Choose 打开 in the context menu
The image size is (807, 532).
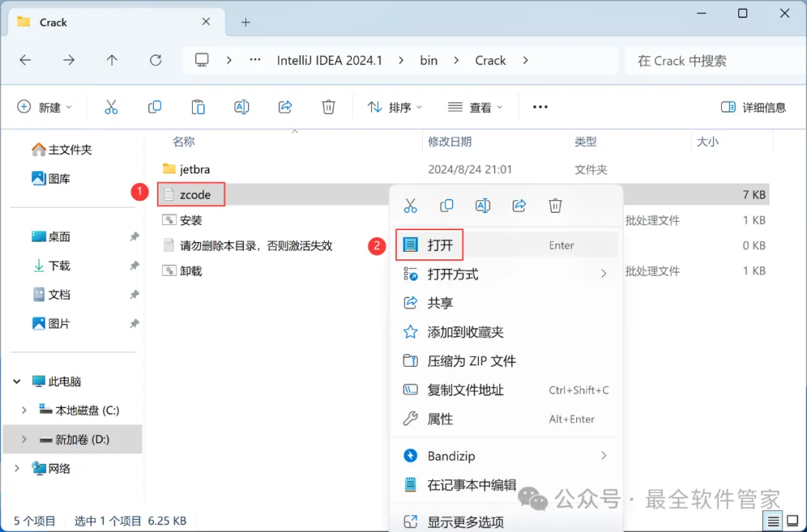(x=507, y=245)
